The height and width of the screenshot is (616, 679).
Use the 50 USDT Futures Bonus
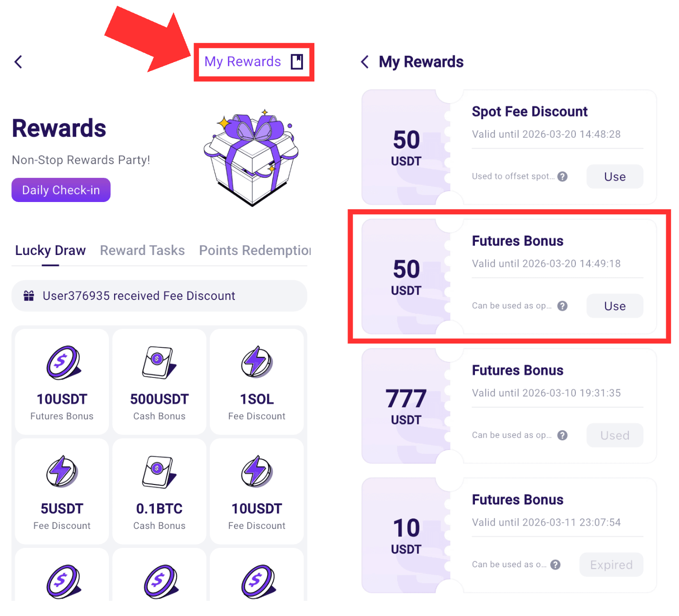click(x=615, y=306)
